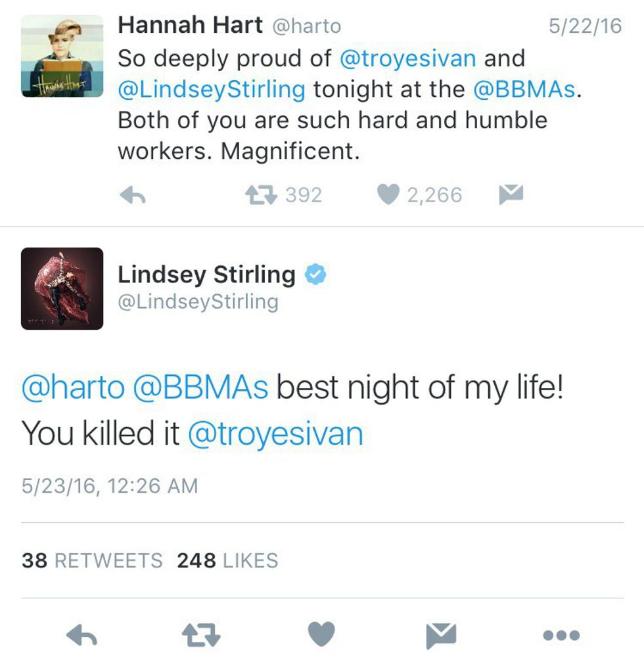View the 248 Likes list

(x=228, y=561)
